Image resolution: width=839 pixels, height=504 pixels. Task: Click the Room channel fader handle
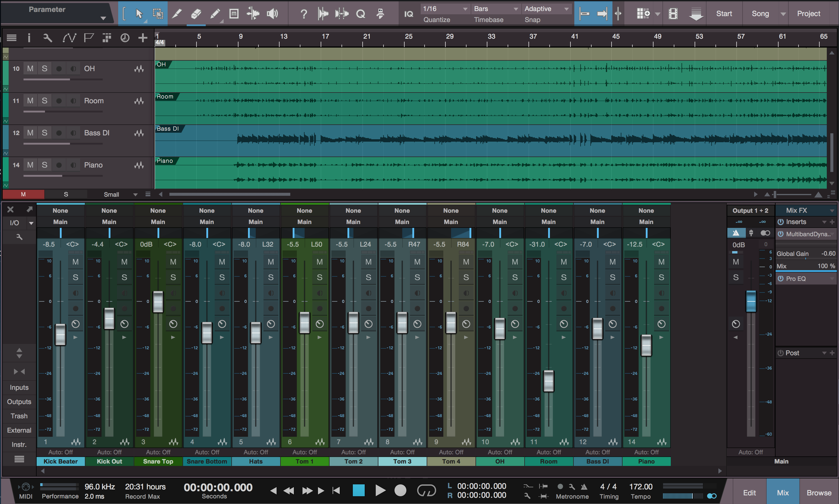548,381
